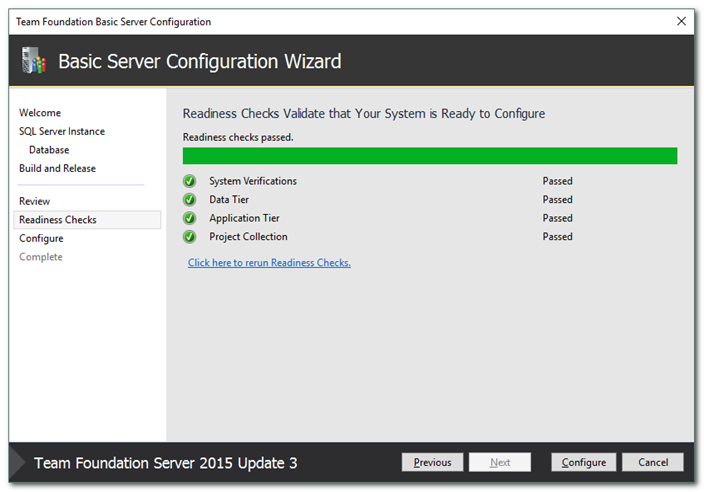Open the Welcome step in sidebar
The image size is (704, 492).
tap(40, 113)
